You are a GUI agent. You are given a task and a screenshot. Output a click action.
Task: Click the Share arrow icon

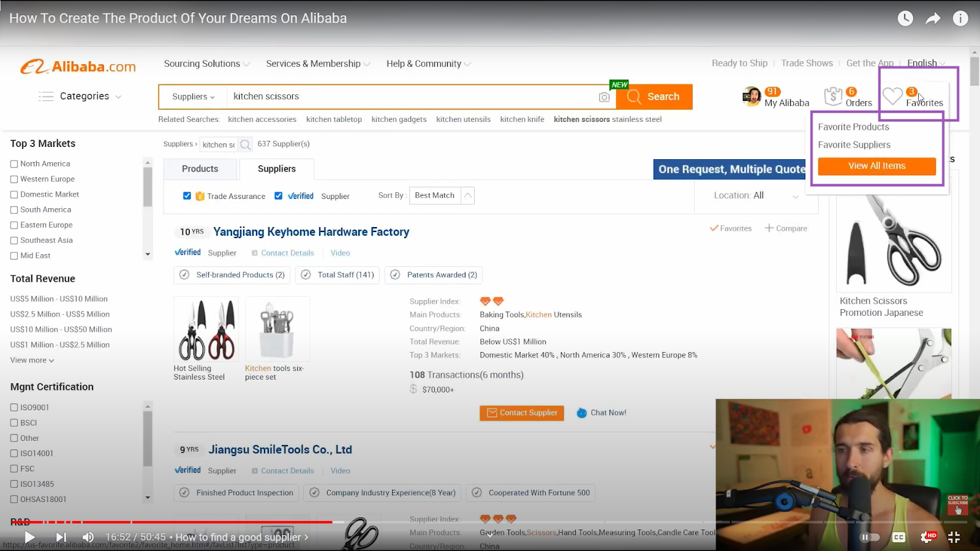[x=933, y=18]
